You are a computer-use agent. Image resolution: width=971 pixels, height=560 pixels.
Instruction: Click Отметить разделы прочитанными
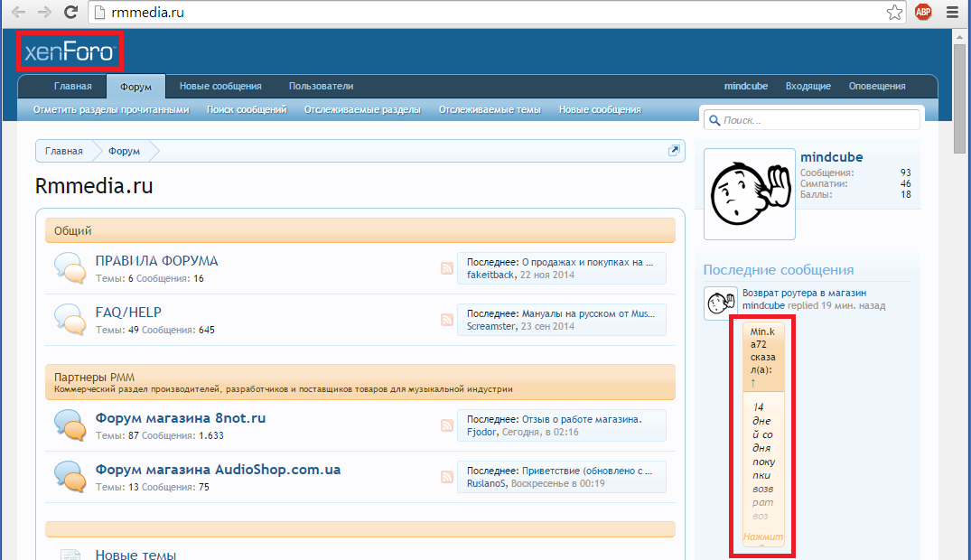pyautogui.click(x=111, y=109)
